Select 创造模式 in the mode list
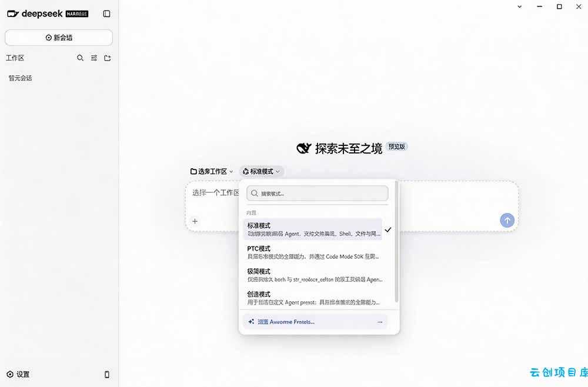This screenshot has height=387, width=588. (x=313, y=298)
